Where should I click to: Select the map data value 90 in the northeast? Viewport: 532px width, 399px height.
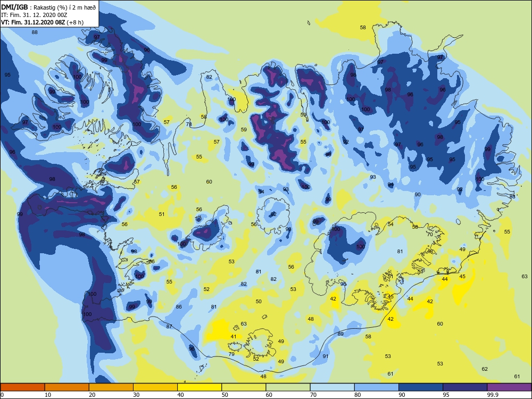[418, 194]
